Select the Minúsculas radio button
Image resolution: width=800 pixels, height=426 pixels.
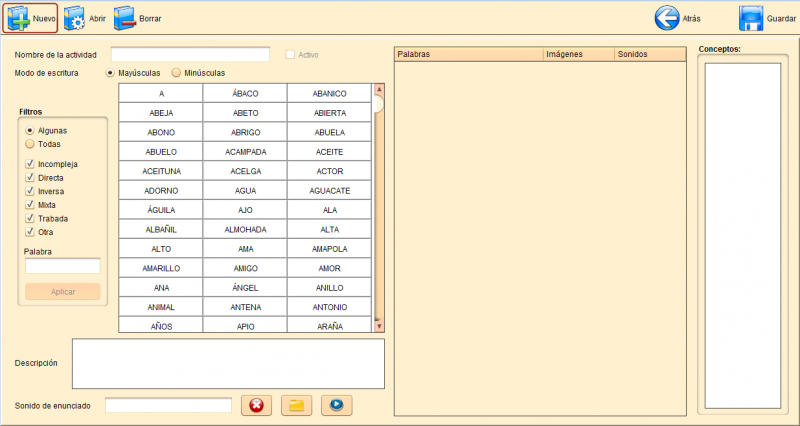pos(176,73)
